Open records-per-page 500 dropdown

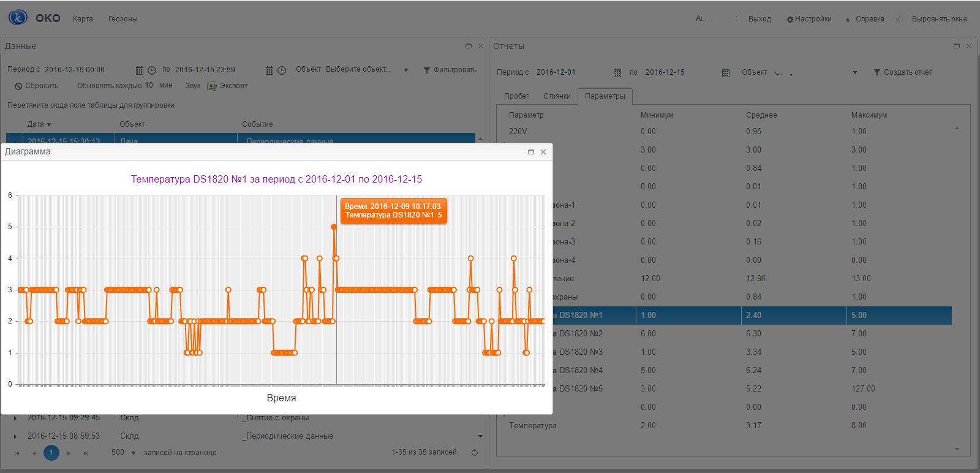click(134, 453)
